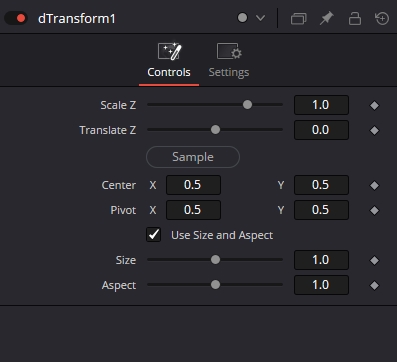397x362 pixels.
Task: Switch to the Settings tab
Action: 229,60
